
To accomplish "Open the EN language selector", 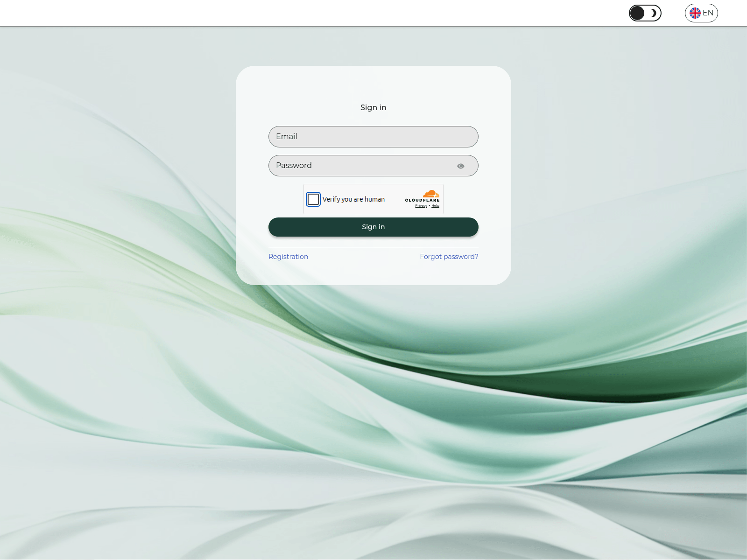I will click(701, 13).
